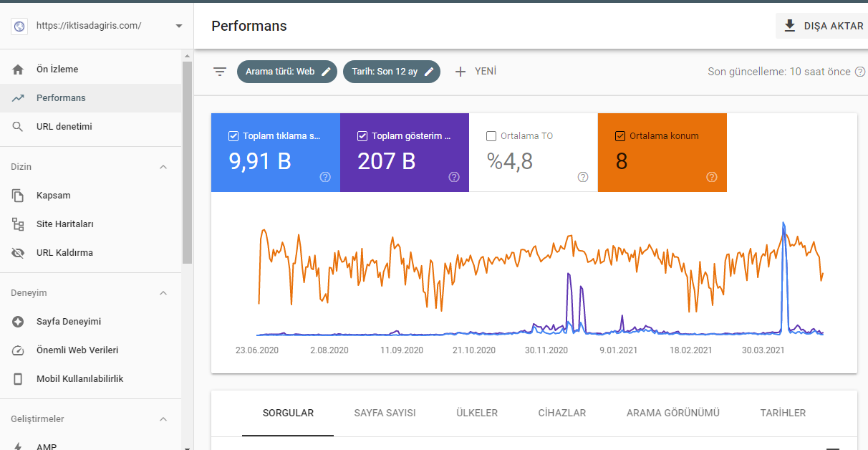This screenshot has width=868, height=450.
Task: Edit pencil on Tarih: Son 12 ay chip
Action: 429,72
